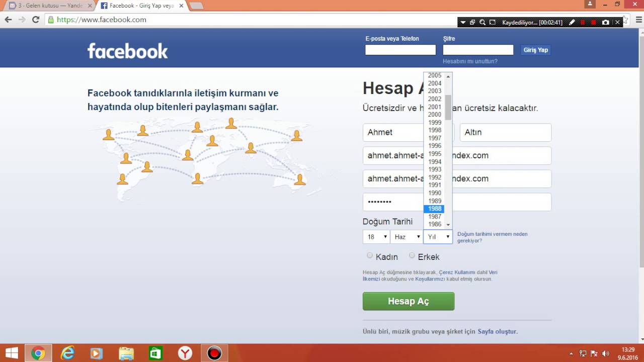The image size is (644, 362).
Task: Click the Şifre login field
Action: [x=478, y=50]
